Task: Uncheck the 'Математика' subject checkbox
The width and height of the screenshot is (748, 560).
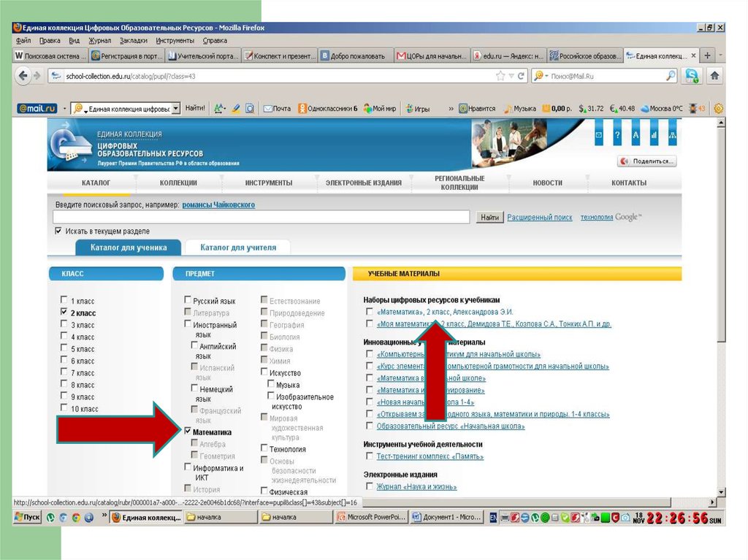Action: [x=188, y=431]
